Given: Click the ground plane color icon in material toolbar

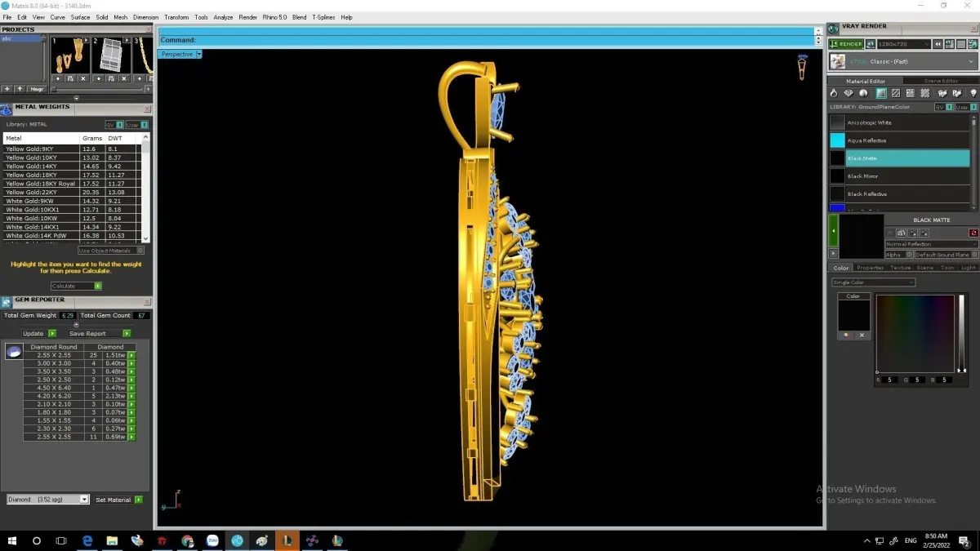Looking at the screenshot, I should [881, 94].
